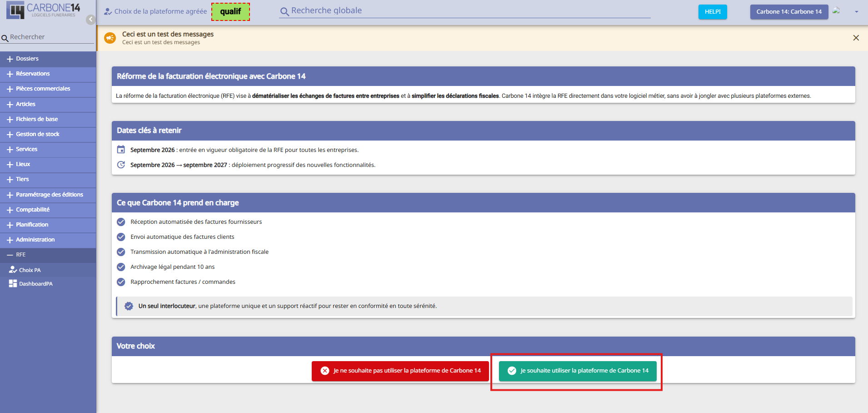The width and height of the screenshot is (868, 413).
Task: Click check icon next to Transmission automatique
Action: [121, 252]
